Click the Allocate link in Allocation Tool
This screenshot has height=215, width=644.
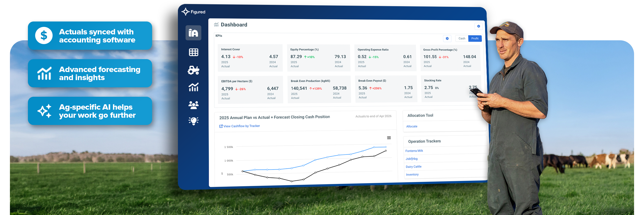click(412, 126)
